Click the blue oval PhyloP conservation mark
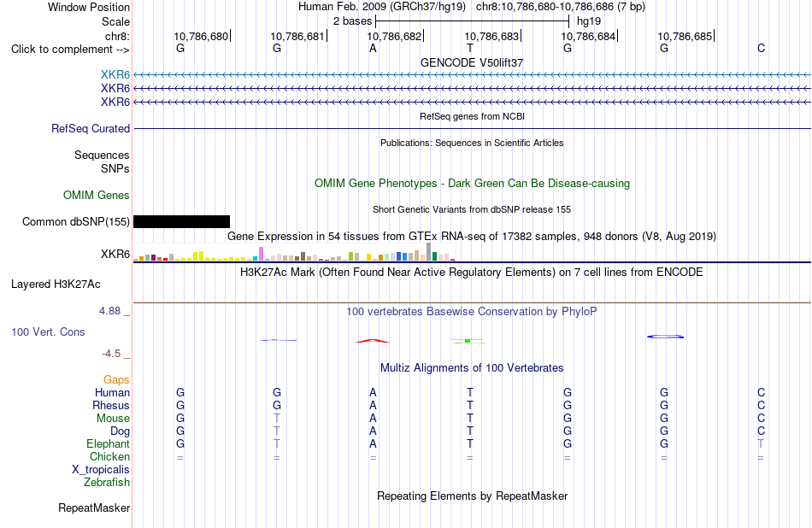 666,337
